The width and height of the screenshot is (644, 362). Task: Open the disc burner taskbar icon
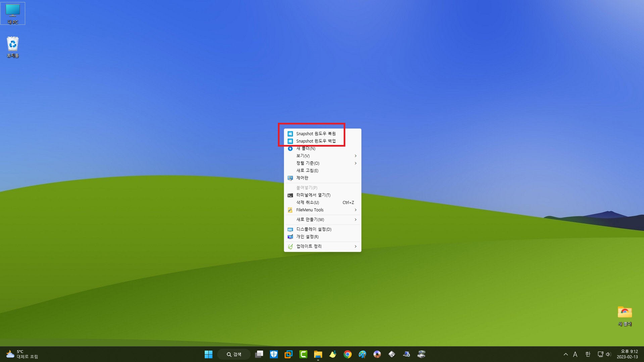[377, 354]
